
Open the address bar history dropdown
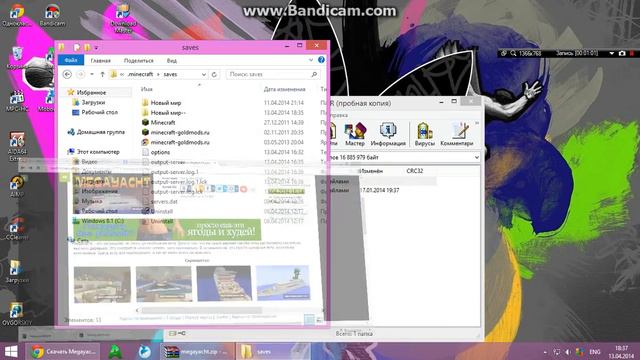click(x=204, y=74)
